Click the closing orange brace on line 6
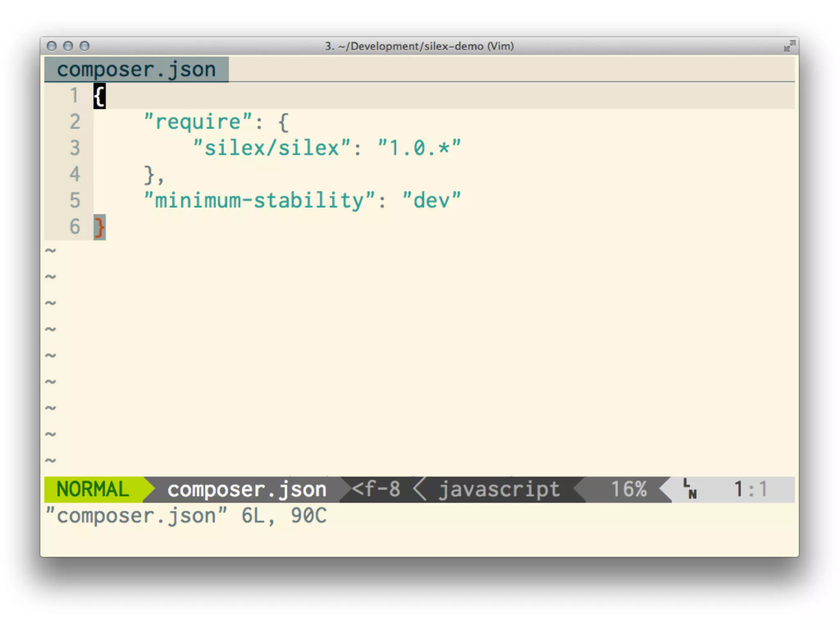This screenshot has height=630, width=840. pyautogui.click(x=99, y=227)
